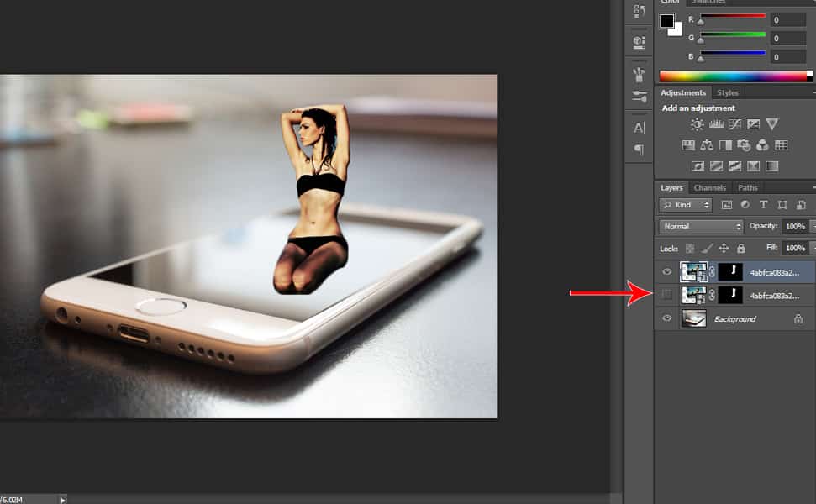The image size is (816, 504).
Task: Switch to the Styles tab
Action: pyautogui.click(x=728, y=92)
